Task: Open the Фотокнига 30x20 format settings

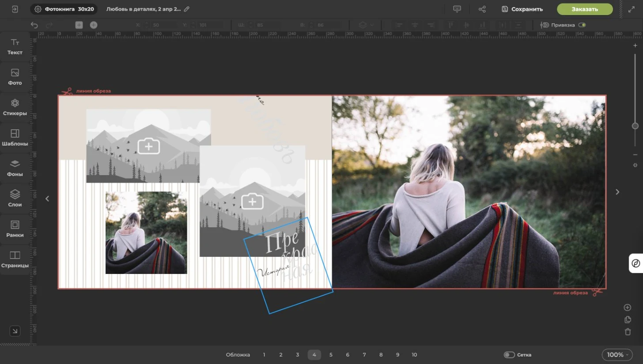Action: point(64,9)
